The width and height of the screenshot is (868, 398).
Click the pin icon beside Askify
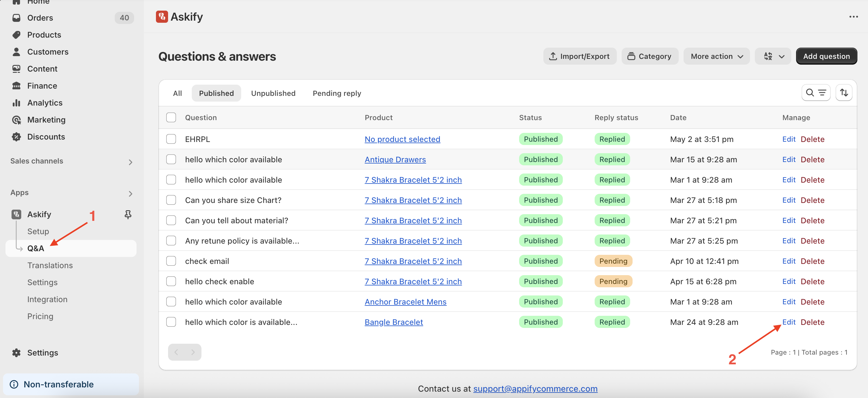[x=128, y=214]
